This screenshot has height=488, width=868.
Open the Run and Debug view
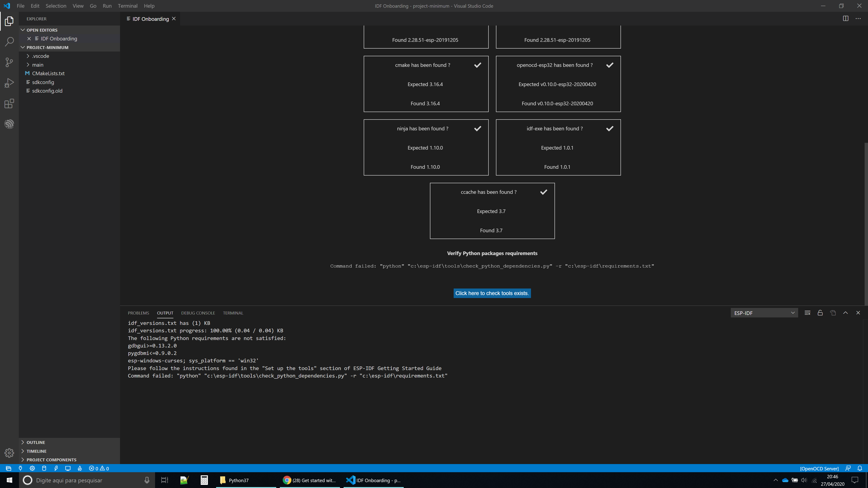[x=9, y=83]
